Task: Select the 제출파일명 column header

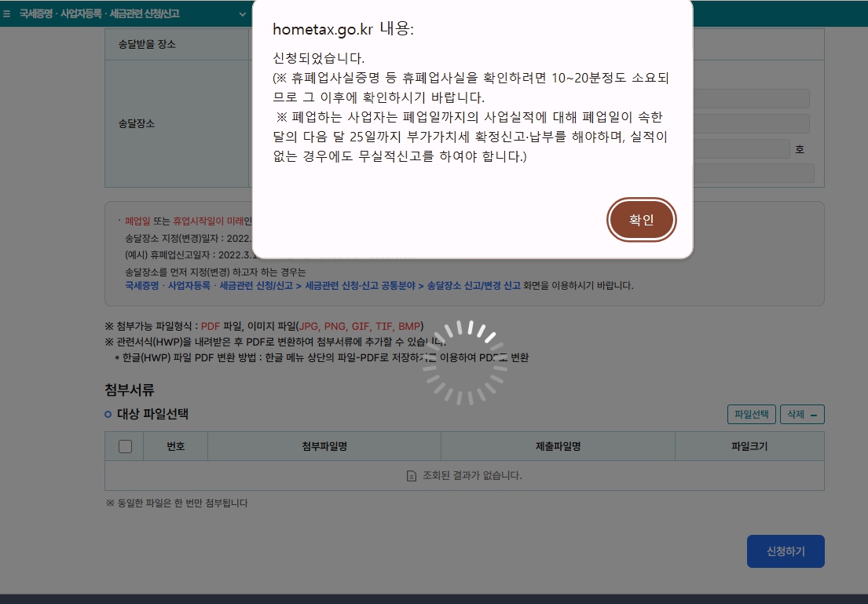Action: 558,446
